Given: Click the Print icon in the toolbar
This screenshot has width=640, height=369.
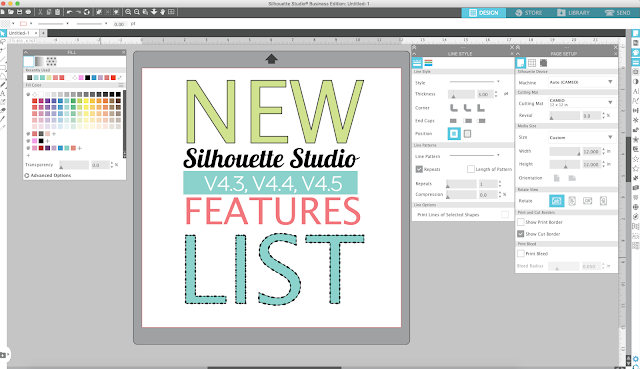Looking at the screenshot, I should coord(28,12).
